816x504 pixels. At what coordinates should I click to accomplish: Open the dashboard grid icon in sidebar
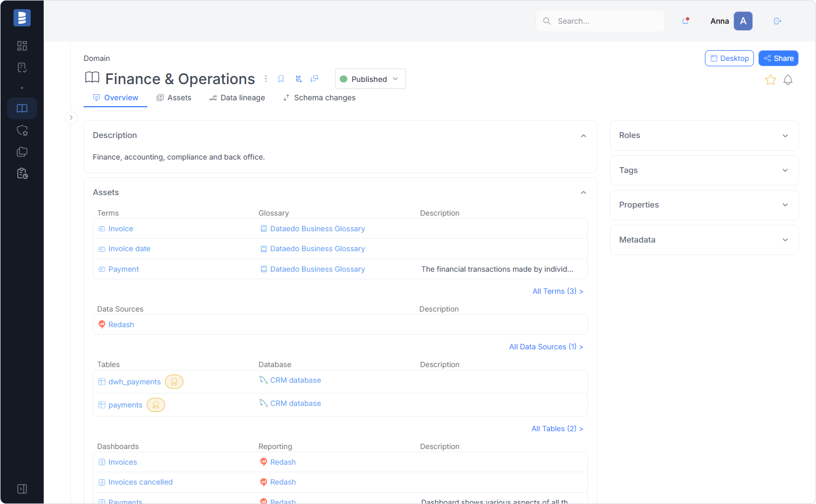point(22,46)
